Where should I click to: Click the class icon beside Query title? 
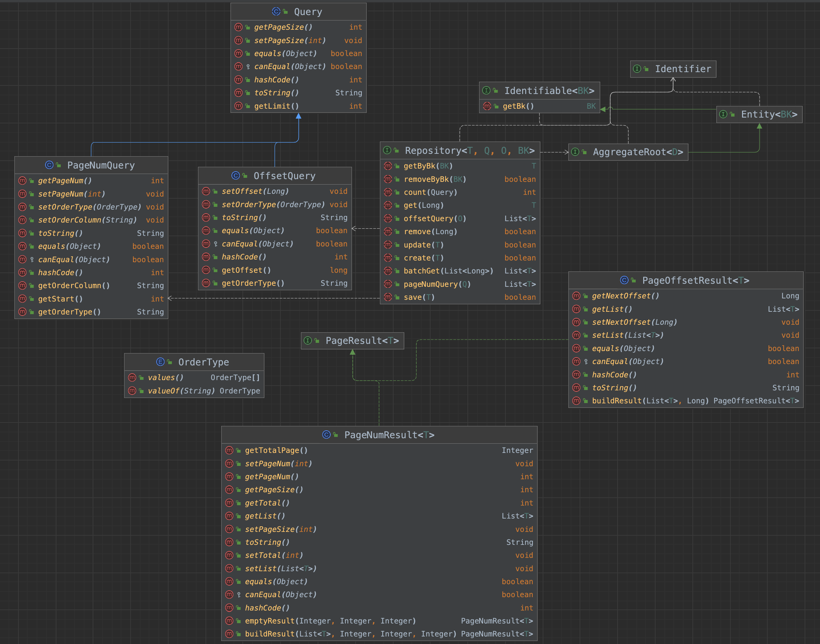tap(276, 12)
